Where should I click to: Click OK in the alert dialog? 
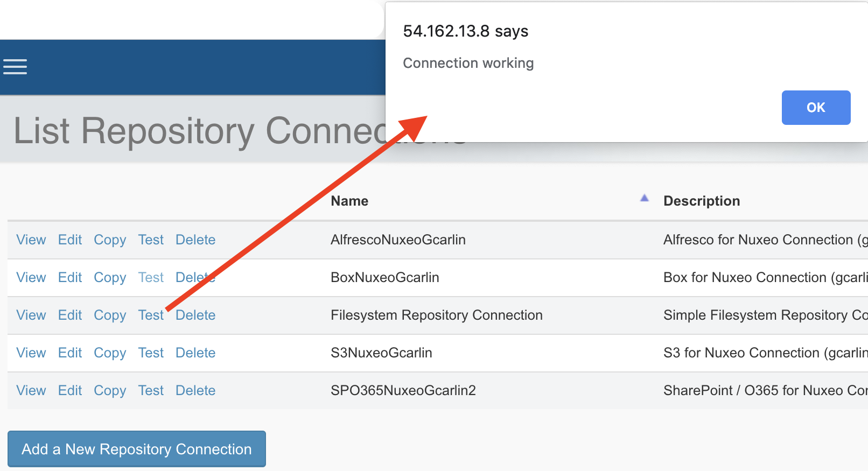(816, 108)
